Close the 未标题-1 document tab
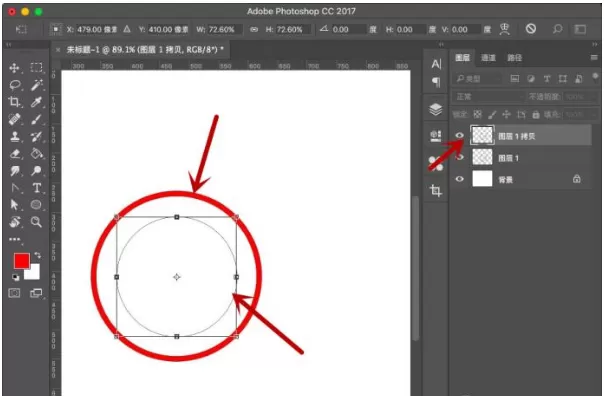604x396 pixels. coord(58,50)
